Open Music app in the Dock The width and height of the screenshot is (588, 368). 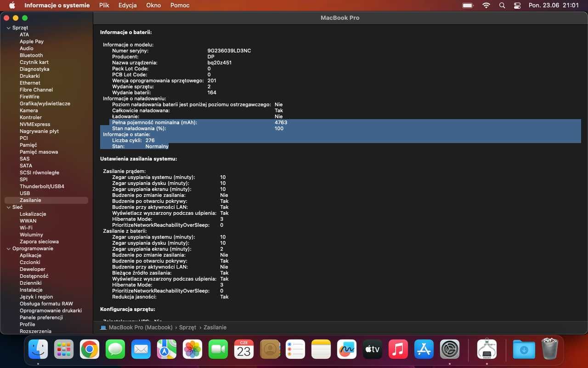(x=398, y=350)
